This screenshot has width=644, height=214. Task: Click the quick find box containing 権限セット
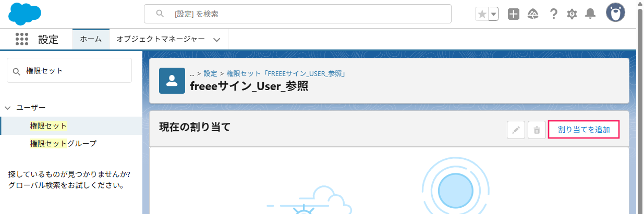(69, 70)
